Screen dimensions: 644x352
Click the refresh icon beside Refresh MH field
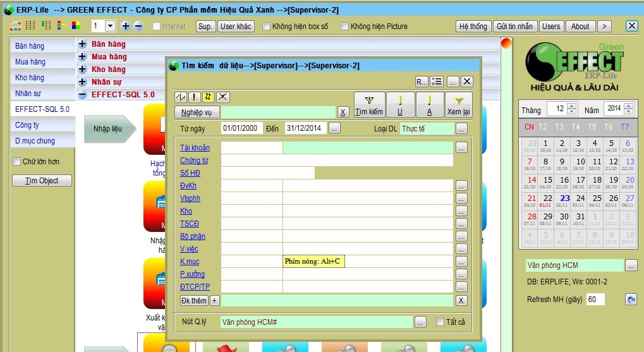pos(630,299)
